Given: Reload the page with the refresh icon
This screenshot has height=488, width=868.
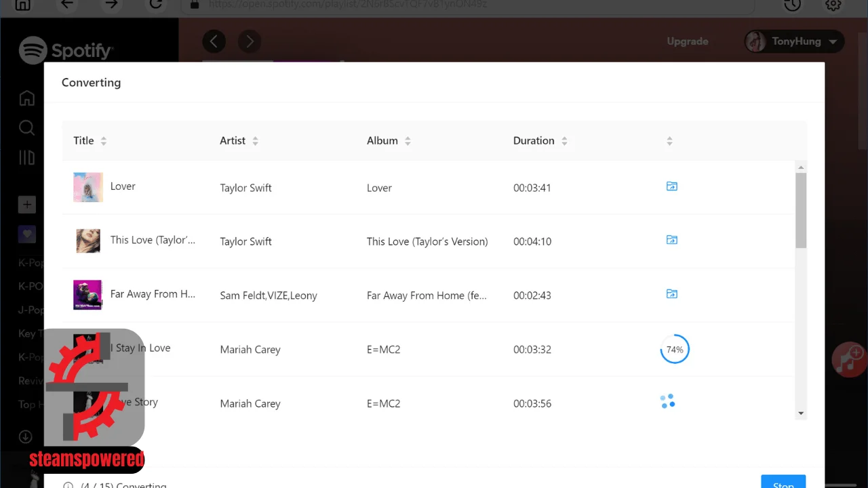Looking at the screenshot, I should pyautogui.click(x=156, y=4).
